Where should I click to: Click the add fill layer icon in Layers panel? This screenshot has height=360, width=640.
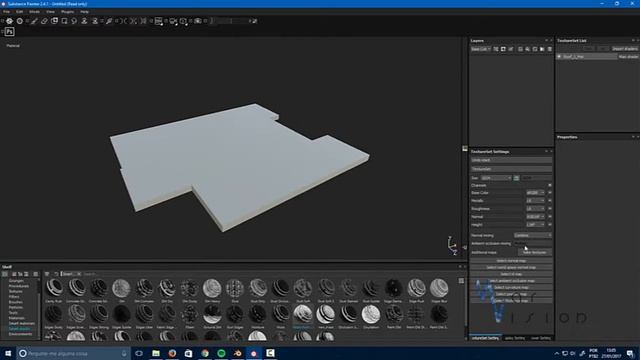tap(528, 49)
